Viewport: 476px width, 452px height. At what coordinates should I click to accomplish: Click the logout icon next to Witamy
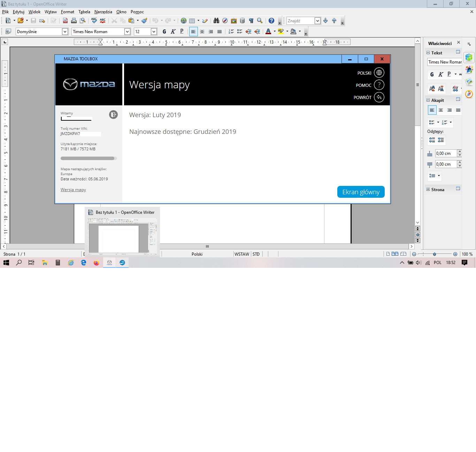point(113,114)
